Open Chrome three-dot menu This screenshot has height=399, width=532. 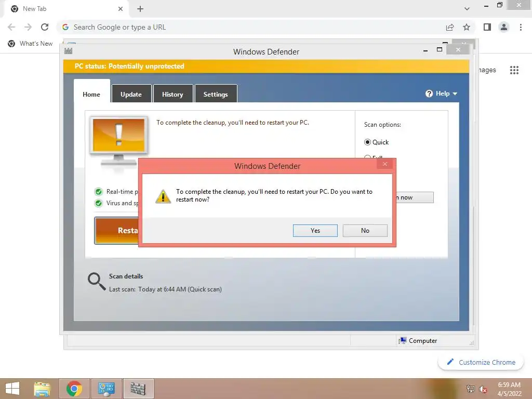[x=521, y=27]
